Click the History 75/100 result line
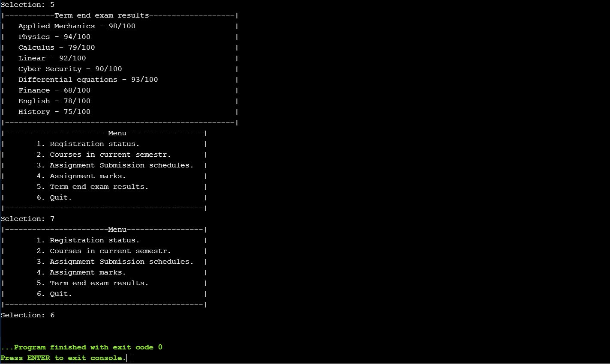610x364 pixels. pyautogui.click(x=54, y=112)
